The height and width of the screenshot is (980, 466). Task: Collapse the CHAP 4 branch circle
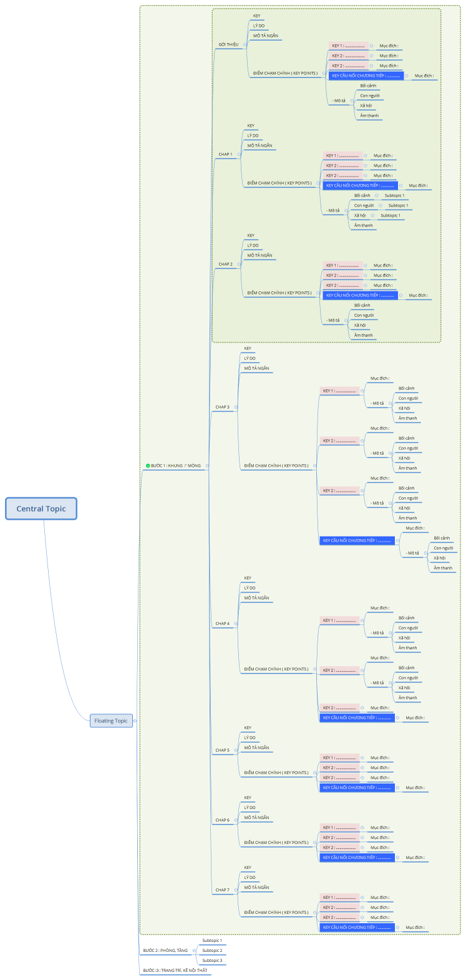click(236, 623)
